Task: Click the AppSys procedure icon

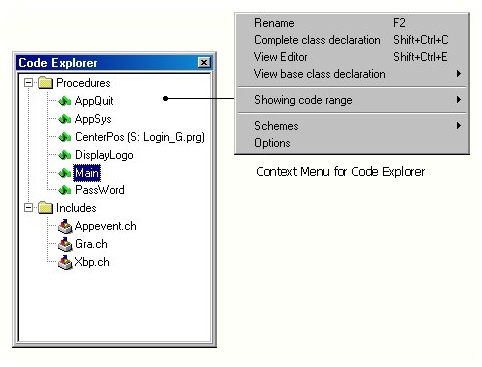Action: pyautogui.click(x=65, y=119)
